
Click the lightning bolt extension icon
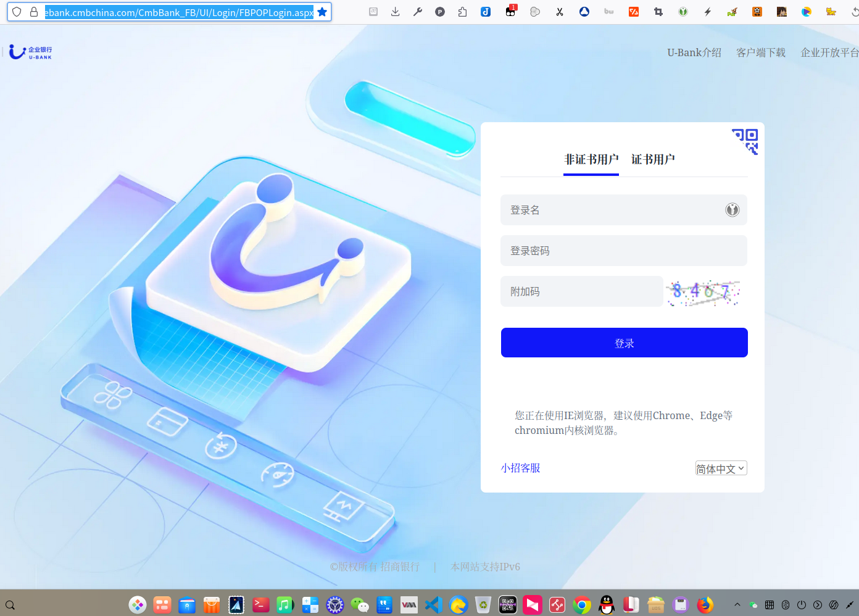click(708, 12)
